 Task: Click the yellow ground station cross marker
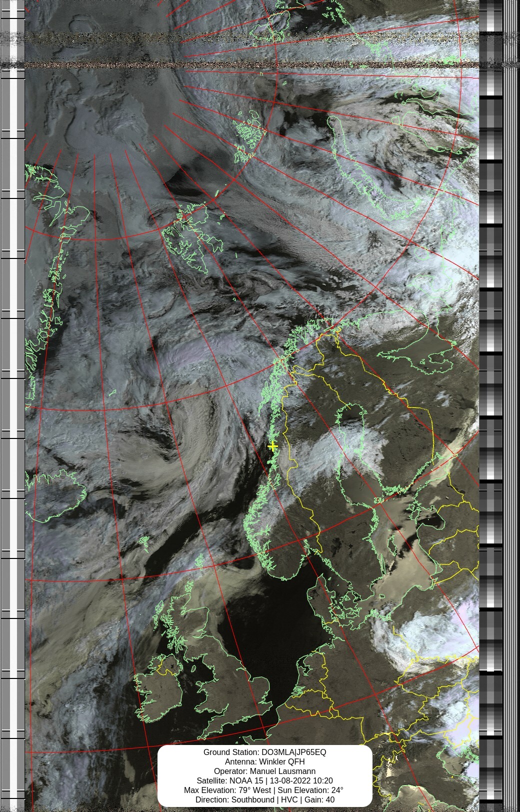click(272, 446)
